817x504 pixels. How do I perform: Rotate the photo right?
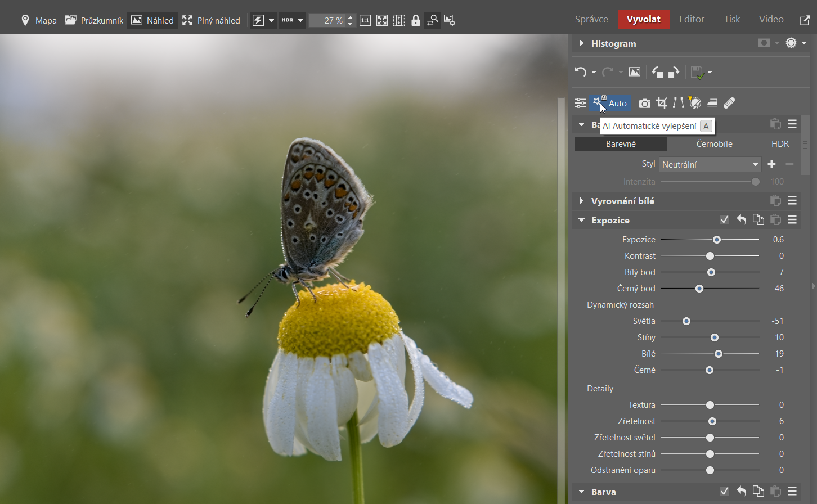point(674,72)
